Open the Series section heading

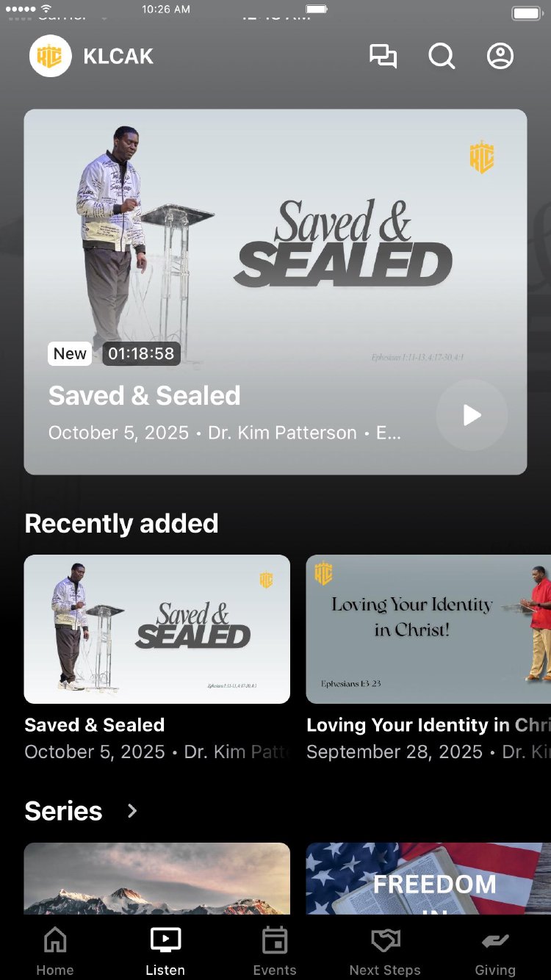pyautogui.click(x=63, y=811)
